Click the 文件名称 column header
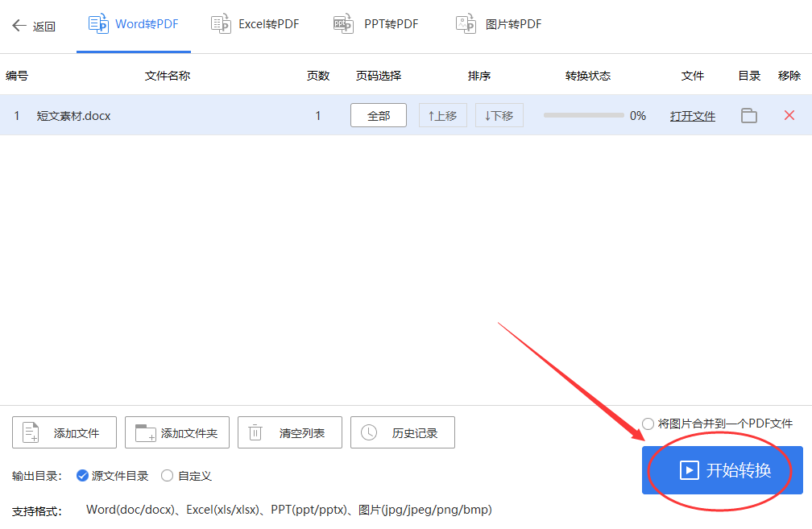The height and width of the screenshot is (529, 812). [x=168, y=76]
